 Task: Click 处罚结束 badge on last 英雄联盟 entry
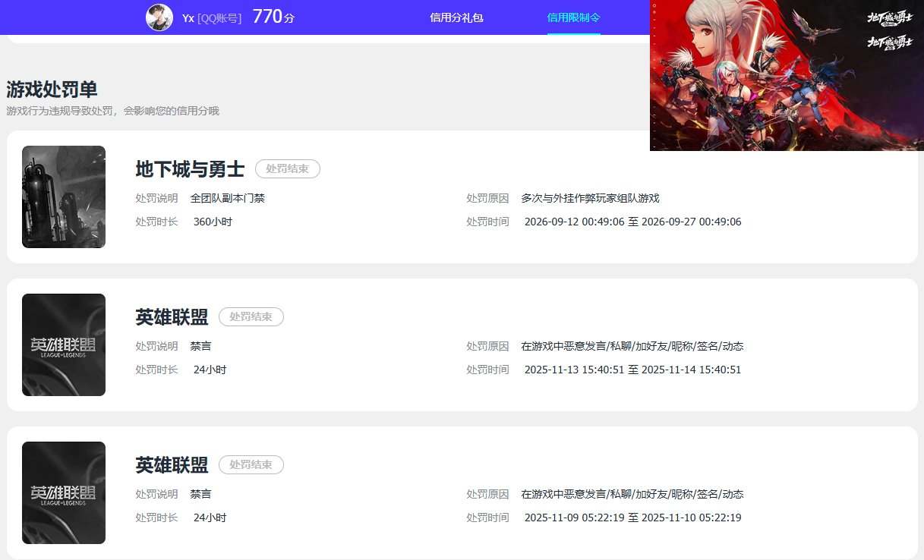(251, 464)
